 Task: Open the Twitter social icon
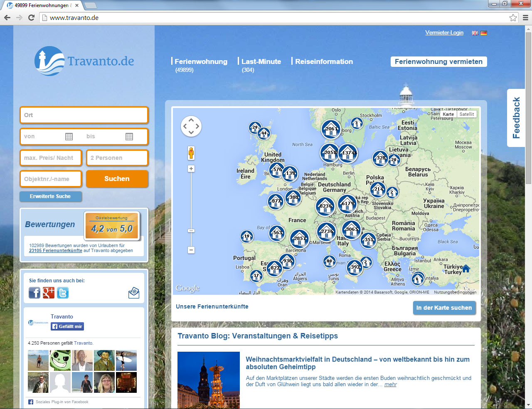coord(63,293)
